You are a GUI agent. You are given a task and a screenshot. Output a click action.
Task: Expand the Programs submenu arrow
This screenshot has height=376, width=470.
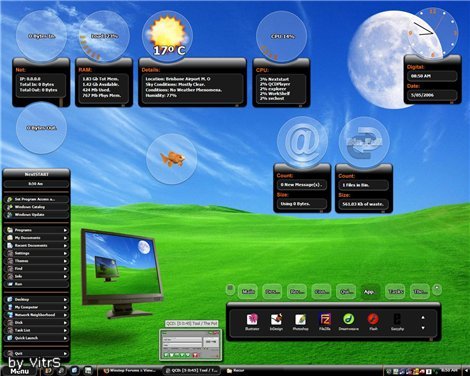(x=65, y=230)
